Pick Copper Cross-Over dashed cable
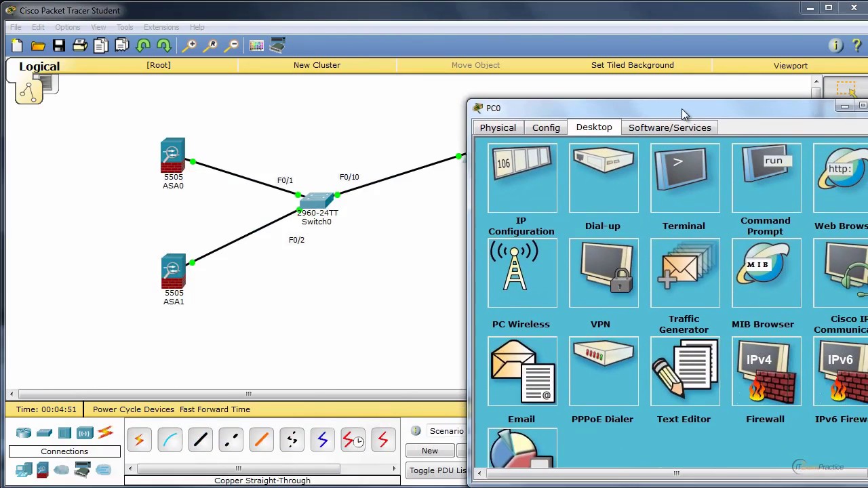The height and width of the screenshot is (488, 868). [231, 440]
